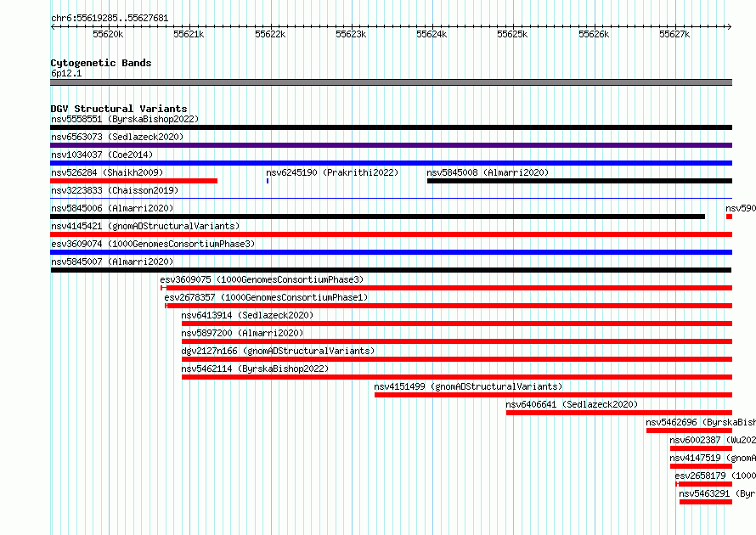Viewport: 756px width, 535px height.
Task: Click the red esv2658179 variant bar
Action: pos(704,484)
